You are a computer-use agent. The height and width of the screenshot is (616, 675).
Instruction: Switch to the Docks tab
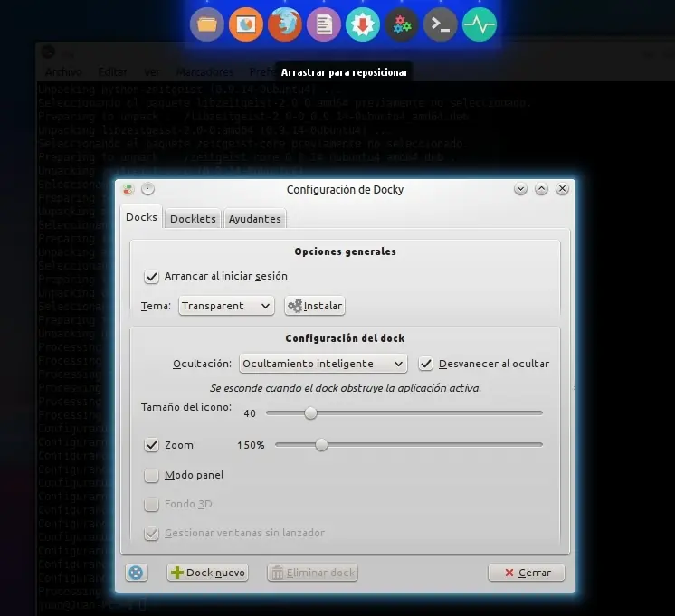(141, 217)
